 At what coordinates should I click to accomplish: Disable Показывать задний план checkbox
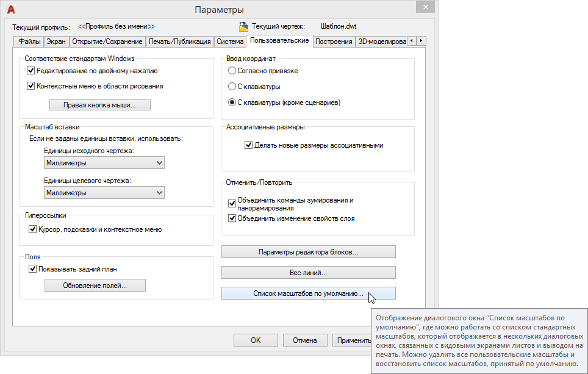click(x=32, y=269)
